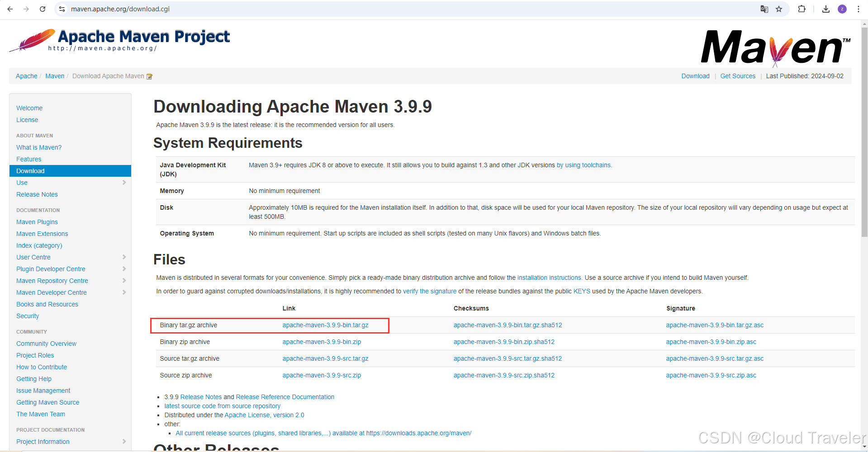
Task: Download apache-maven-3.9.9-bin.zip
Action: pyautogui.click(x=322, y=342)
